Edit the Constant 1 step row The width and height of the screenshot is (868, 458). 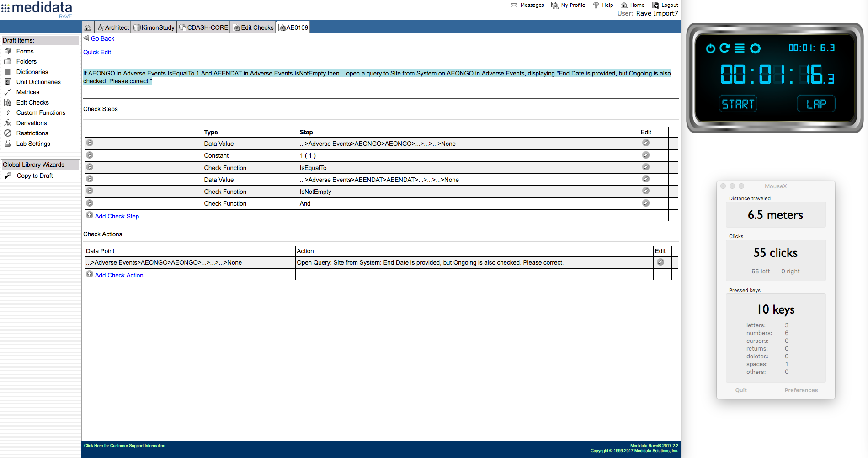[x=645, y=155]
